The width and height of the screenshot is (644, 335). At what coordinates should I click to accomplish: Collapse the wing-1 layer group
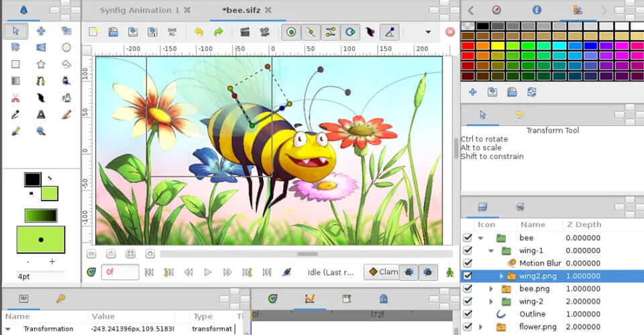(491, 251)
